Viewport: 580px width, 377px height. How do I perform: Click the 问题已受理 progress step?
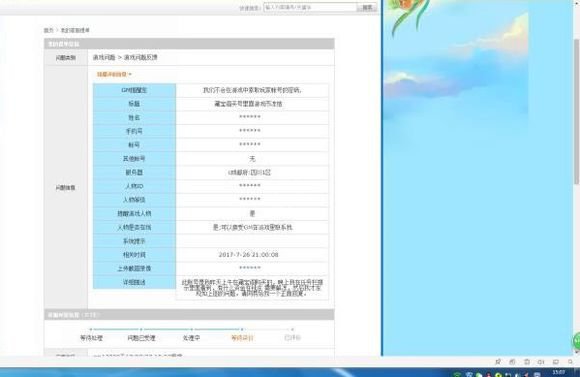(x=141, y=338)
